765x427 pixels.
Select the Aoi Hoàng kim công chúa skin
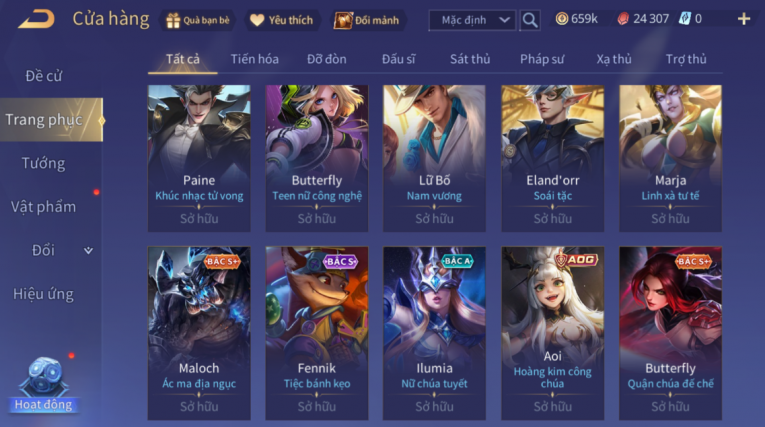coord(552,333)
